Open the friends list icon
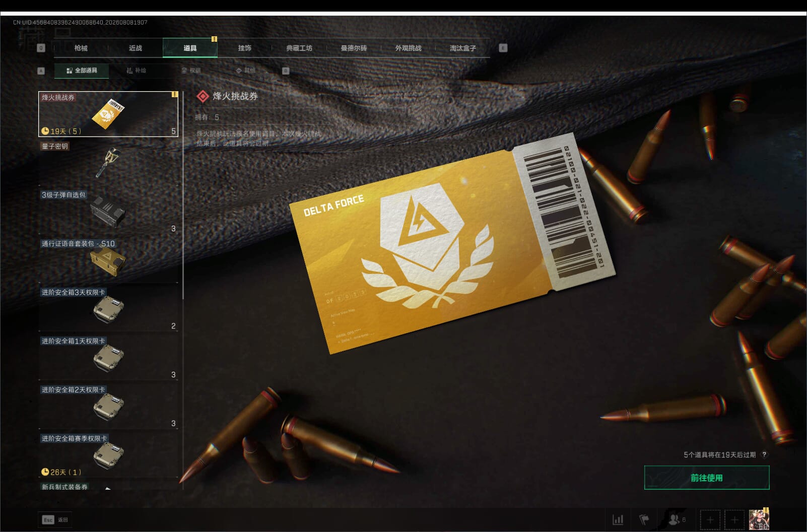 [x=677, y=519]
